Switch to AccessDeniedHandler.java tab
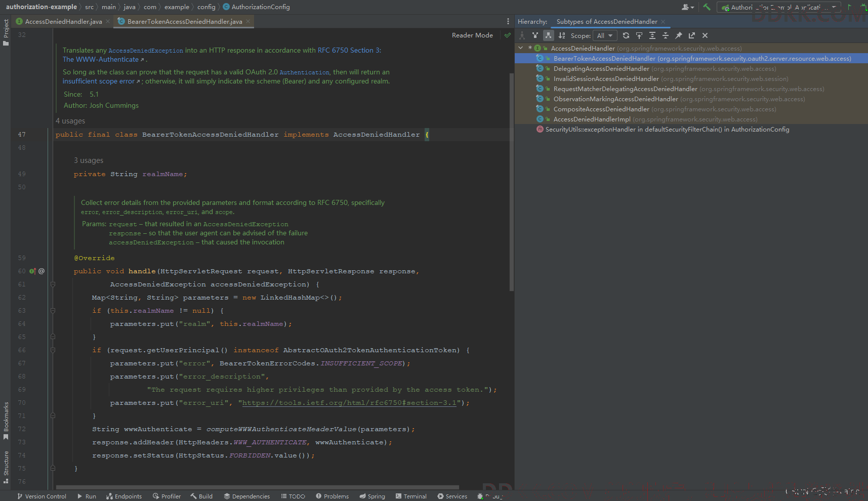 (63, 21)
